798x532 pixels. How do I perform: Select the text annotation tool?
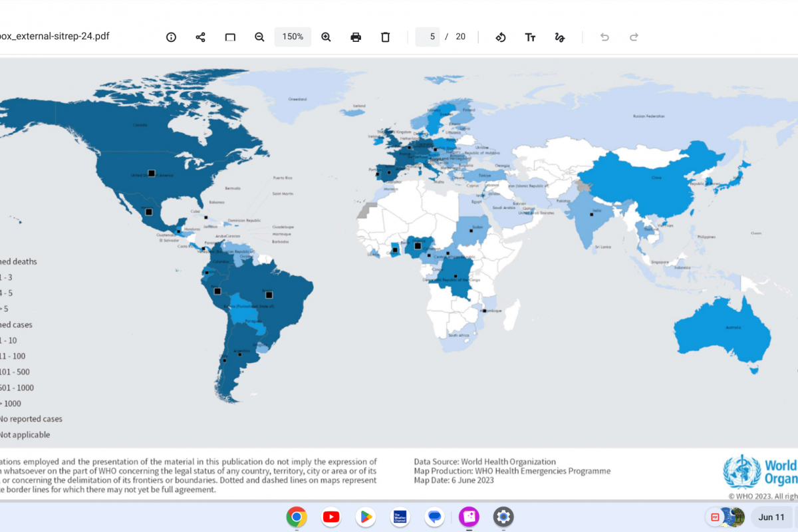click(530, 37)
